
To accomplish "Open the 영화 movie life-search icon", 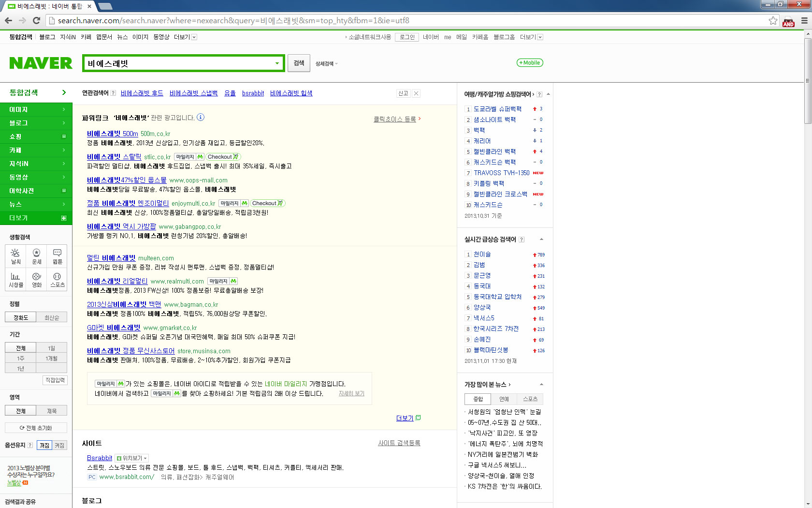I will click(x=37, y=279).
